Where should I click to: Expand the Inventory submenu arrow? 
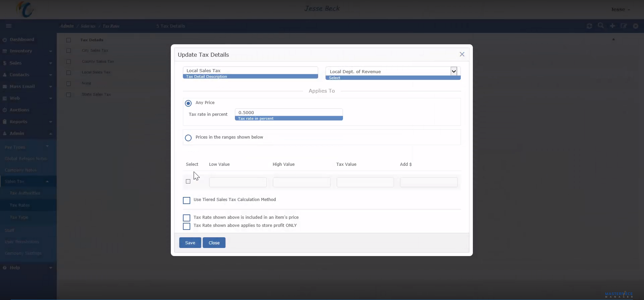(x=51, y=51)
